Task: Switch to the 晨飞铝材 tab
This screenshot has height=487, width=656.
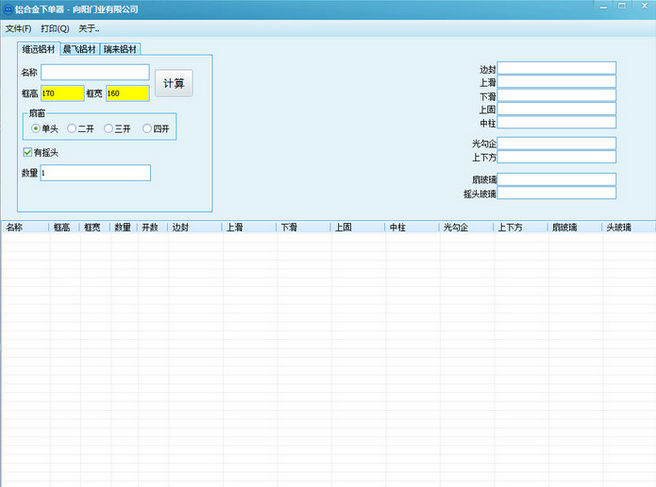Action: (80, 48)
